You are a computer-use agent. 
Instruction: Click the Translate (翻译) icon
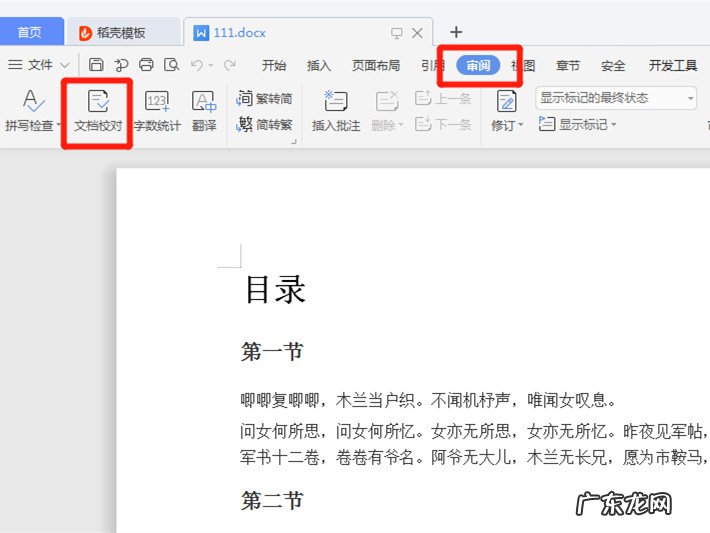point(204,111)
